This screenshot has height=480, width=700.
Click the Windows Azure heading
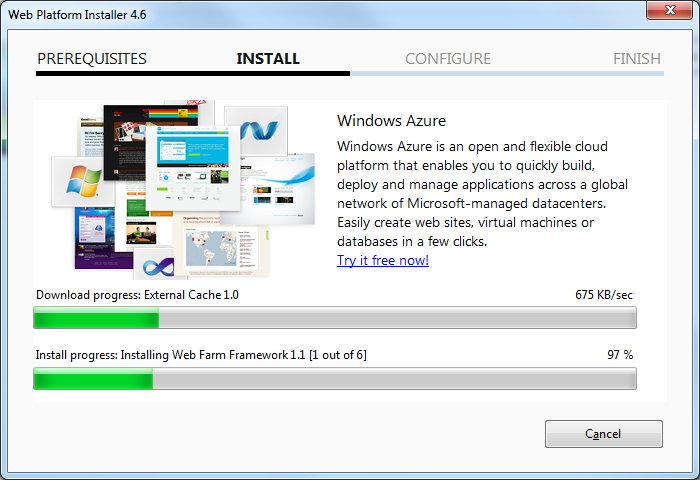click(x=391, y=121)
